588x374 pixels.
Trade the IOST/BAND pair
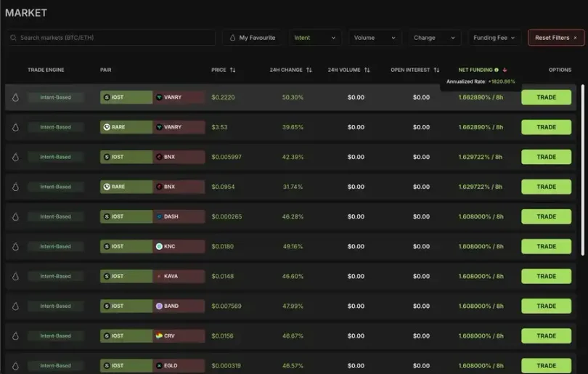pyautogui.click(x=546, y=306)
